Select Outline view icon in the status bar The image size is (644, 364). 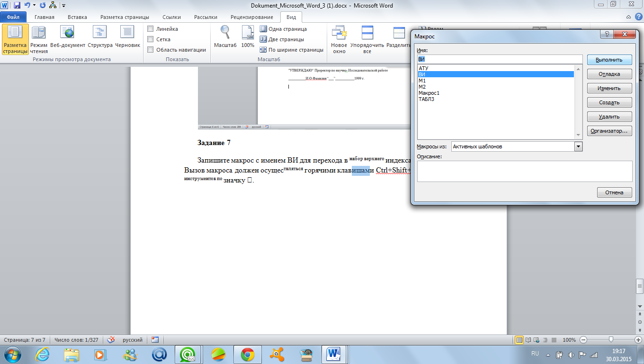click(546, 340)
